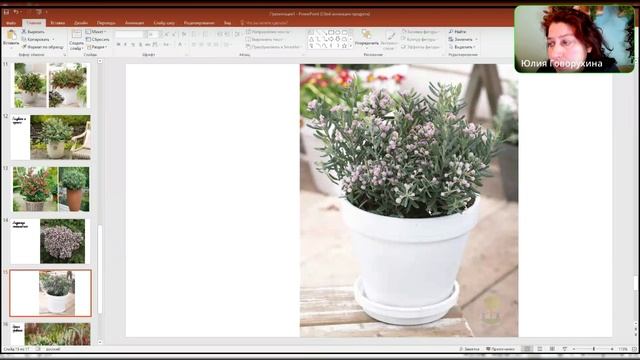Switch to Slide Sorter view icon
The height and width of the screenshot is (360, 640).
(x=540, y=349)
